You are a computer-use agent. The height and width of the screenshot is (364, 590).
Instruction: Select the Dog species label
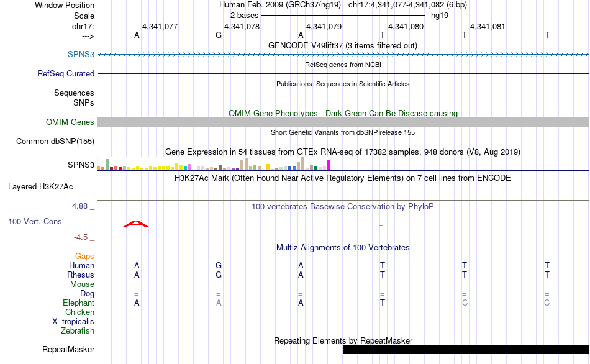[87, 293]
